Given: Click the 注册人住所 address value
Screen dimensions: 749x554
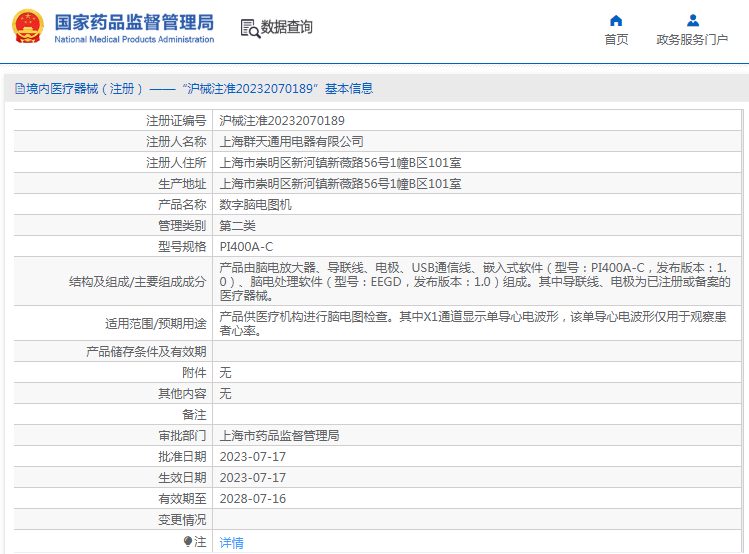Looking at the screenshot, I should pyautogui.click(x=340, y=163).
